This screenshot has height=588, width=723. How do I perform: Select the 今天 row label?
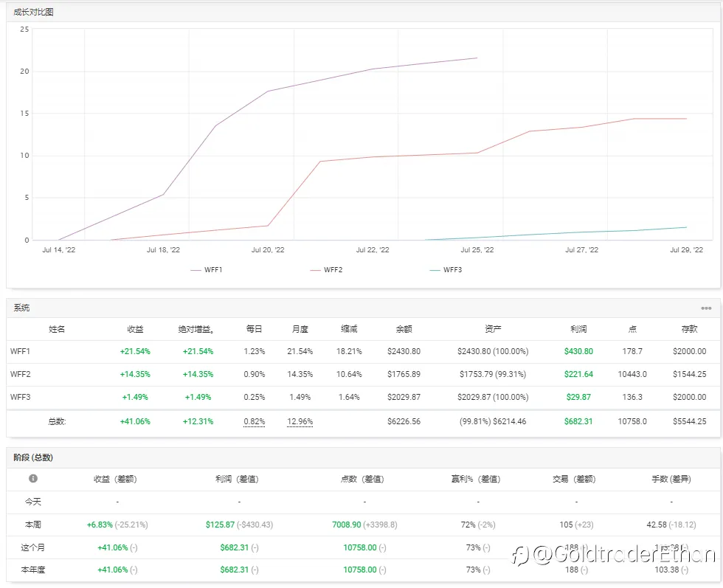coord(32,502)
